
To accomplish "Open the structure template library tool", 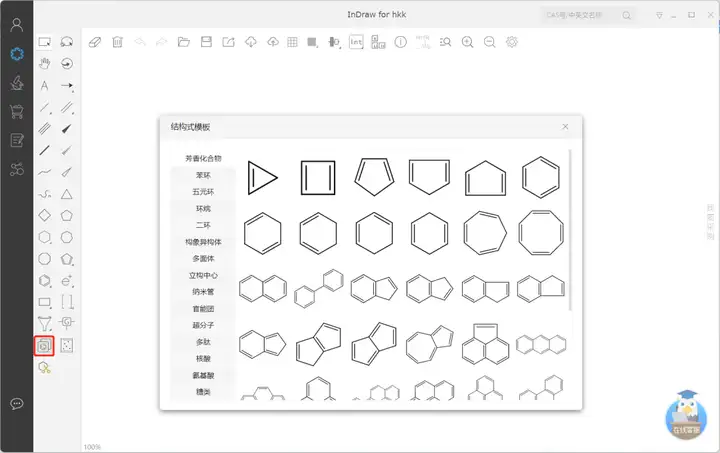I will click(x=44, y=346).
